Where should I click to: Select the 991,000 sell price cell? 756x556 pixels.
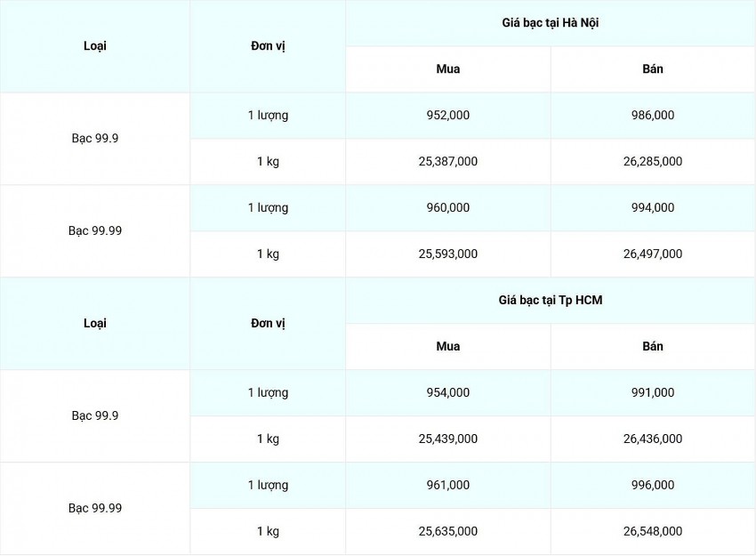[653, 393]
